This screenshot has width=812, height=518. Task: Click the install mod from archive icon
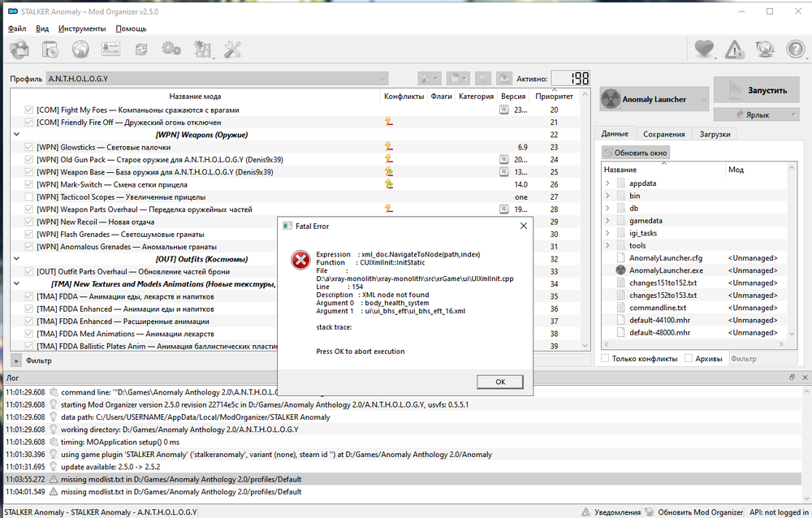pyautogui.click(x=20, y=50)
